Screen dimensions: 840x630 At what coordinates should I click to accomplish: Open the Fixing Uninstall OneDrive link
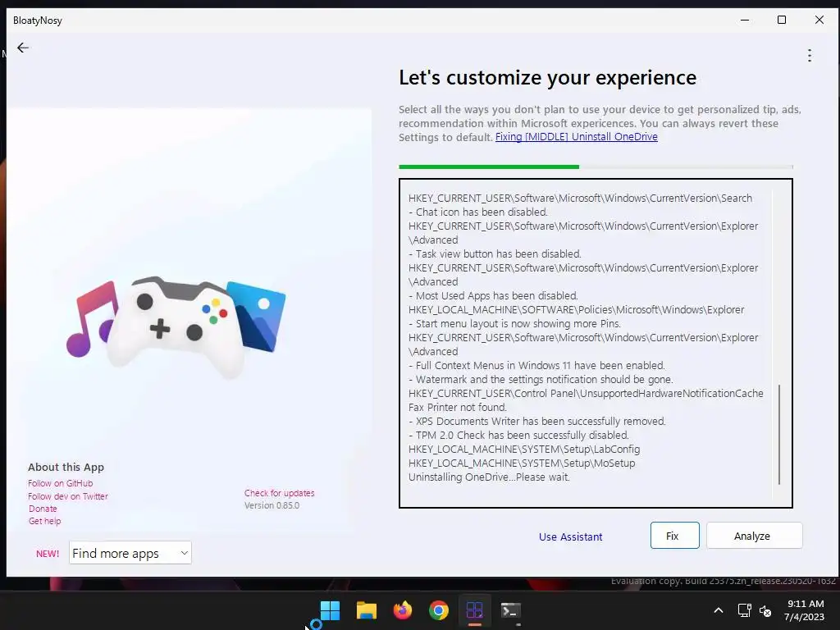[x=577, y=137]
